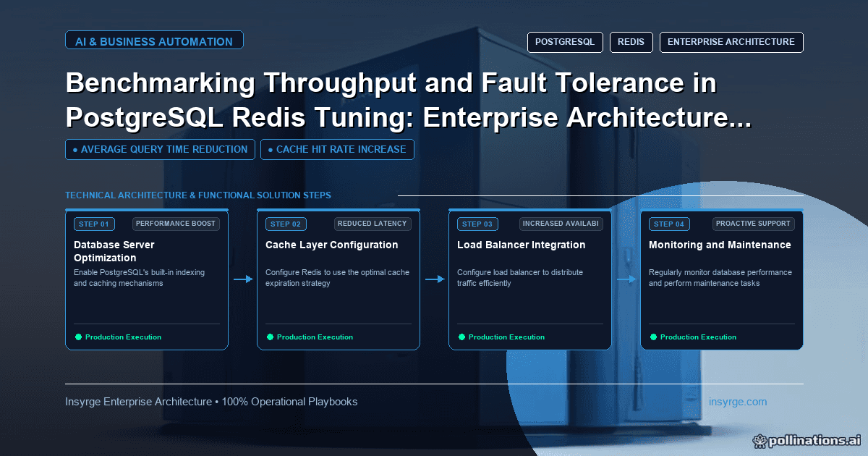Open the insyrge.com link
The height and width of the screenshot is (456, 868).
click(738, 402)
